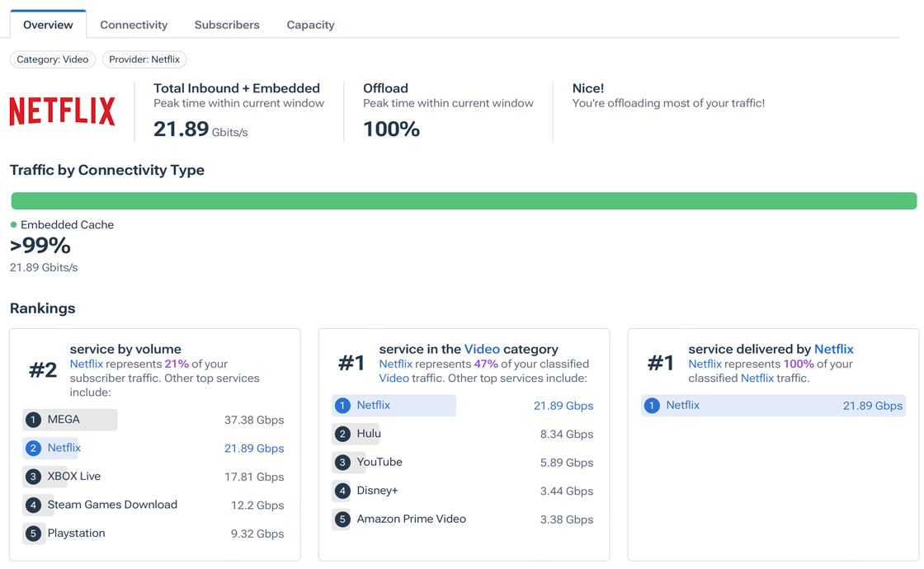
Task: View the Capacity tab
Action: [310, 25]
